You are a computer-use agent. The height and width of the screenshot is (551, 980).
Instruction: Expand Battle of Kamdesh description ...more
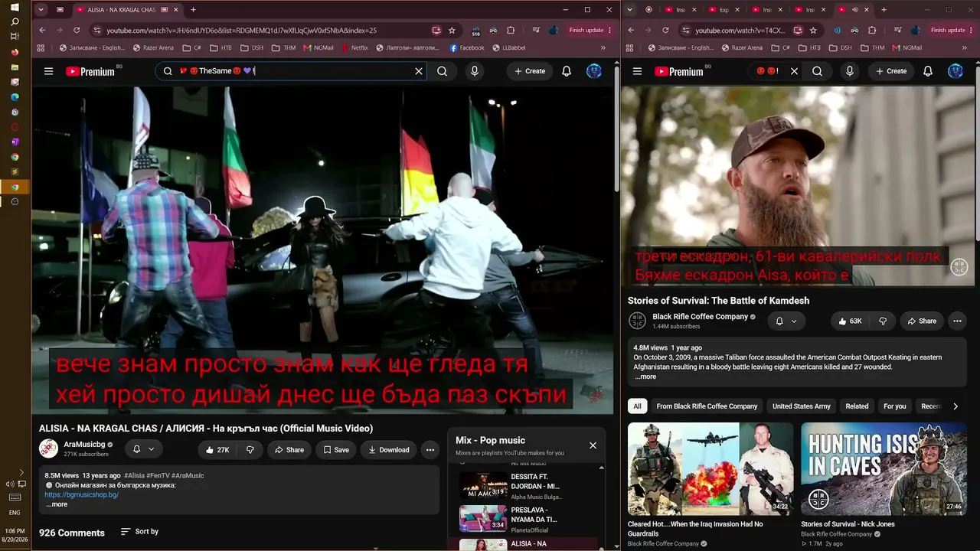point(645,377)
